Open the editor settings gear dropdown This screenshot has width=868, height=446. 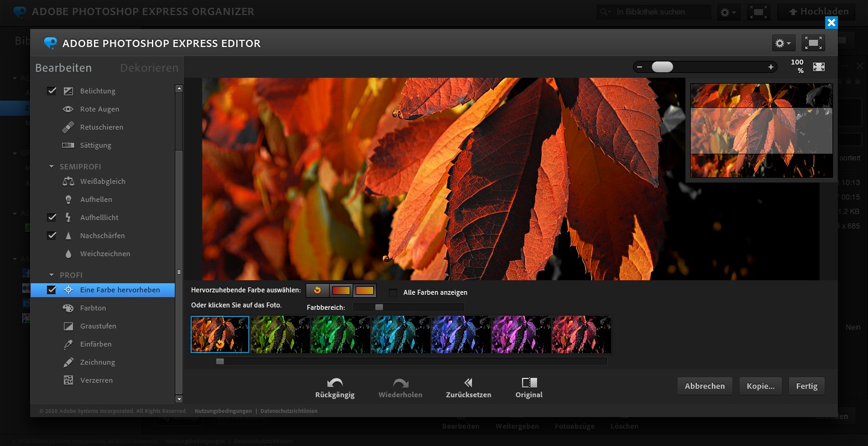click(x=784, y=43)
